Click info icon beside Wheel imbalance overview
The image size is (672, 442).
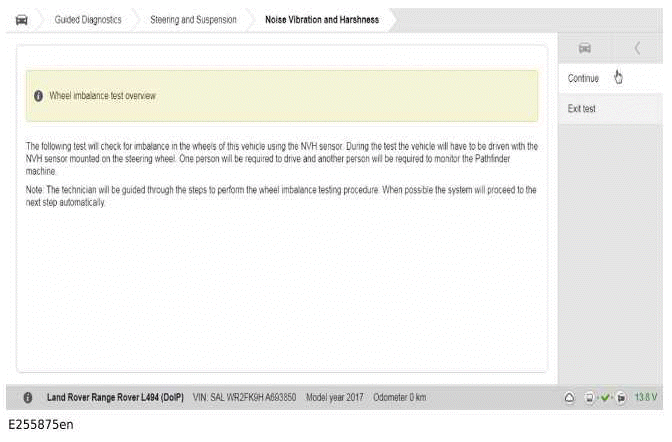pos(38,96)
